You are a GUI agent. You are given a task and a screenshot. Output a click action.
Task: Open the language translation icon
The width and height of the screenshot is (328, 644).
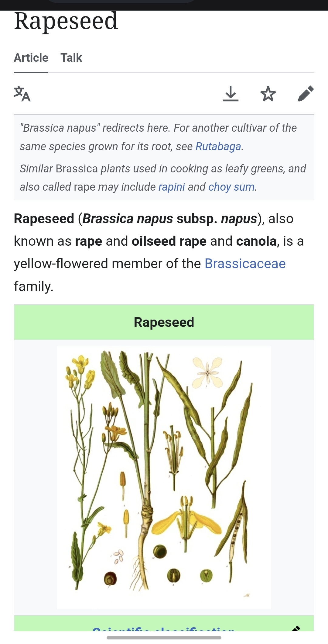[x=22, y=94]
